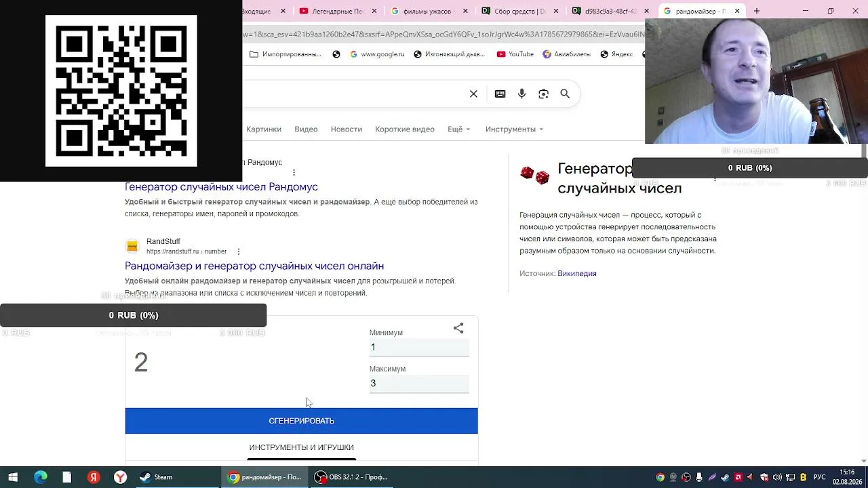Open the 'Авиабилеты' bookmark
The height and width of the screenshot is (488, 868).
[566, 54]
